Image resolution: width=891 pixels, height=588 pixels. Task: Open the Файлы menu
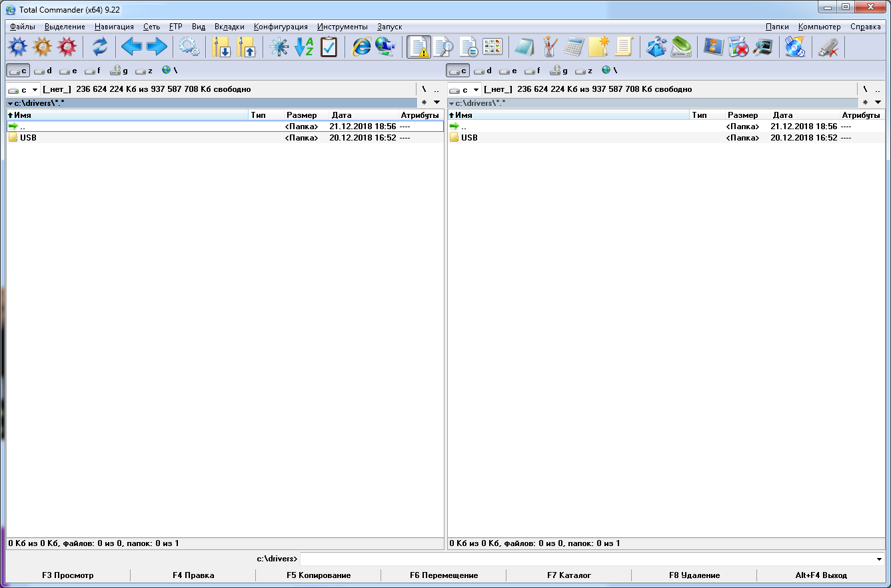coord(23,27)
